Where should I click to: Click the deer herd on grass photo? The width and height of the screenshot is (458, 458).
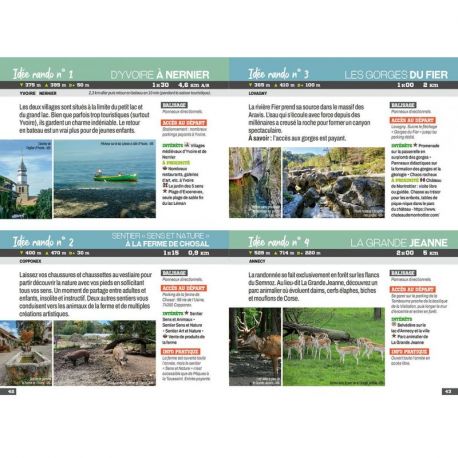point(334,347)
